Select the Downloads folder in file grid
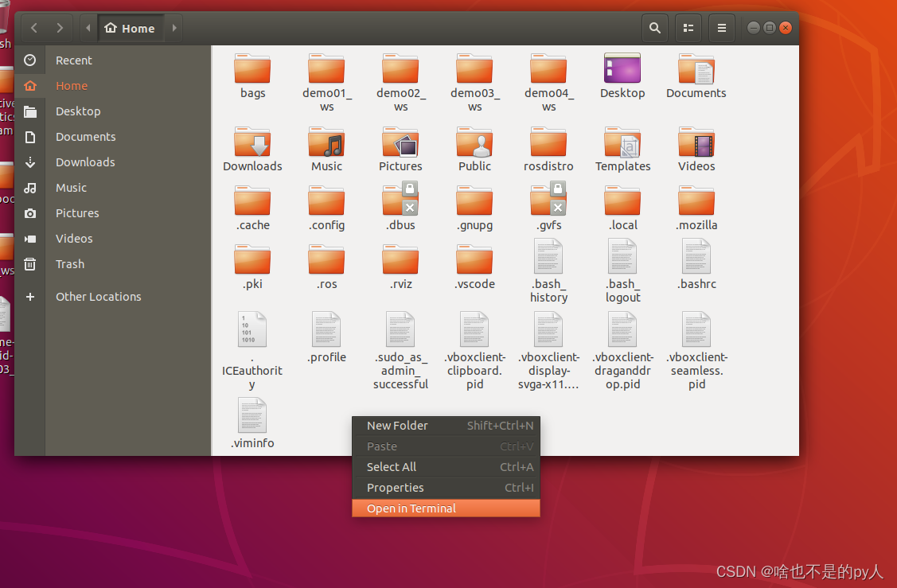 (x=252, y=150)
